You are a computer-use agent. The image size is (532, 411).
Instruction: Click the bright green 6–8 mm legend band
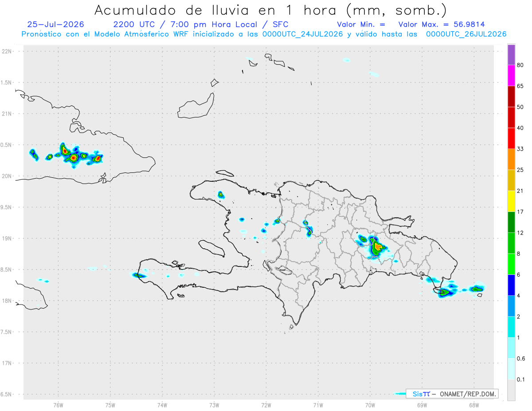(x=511, y=264)
